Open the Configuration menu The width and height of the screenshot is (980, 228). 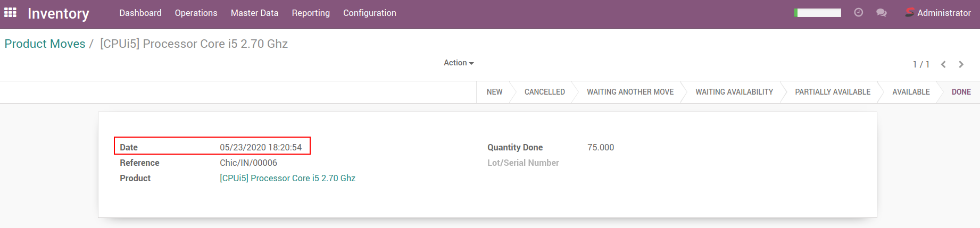click(x=369, y=13)
